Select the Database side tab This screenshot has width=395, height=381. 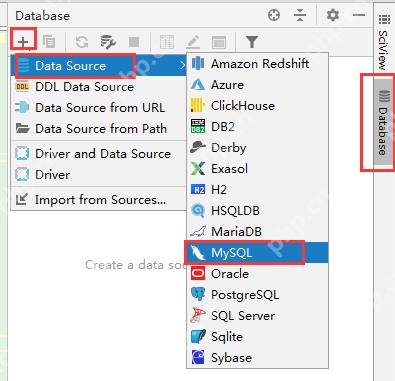click(x=384, y=122)
